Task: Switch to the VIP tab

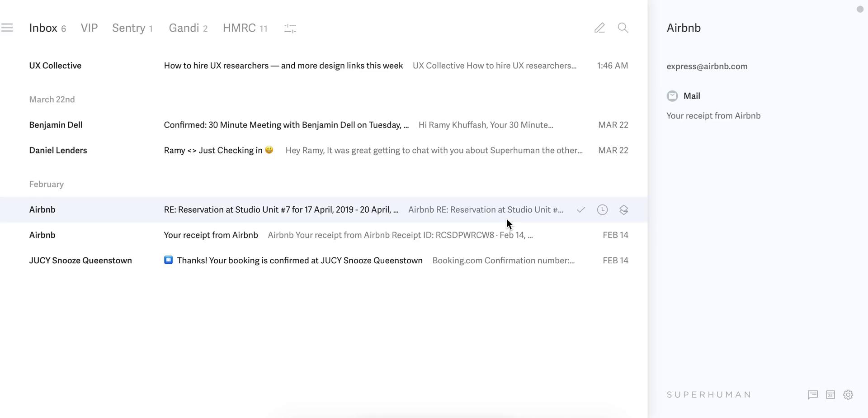Action: (89, 28)
